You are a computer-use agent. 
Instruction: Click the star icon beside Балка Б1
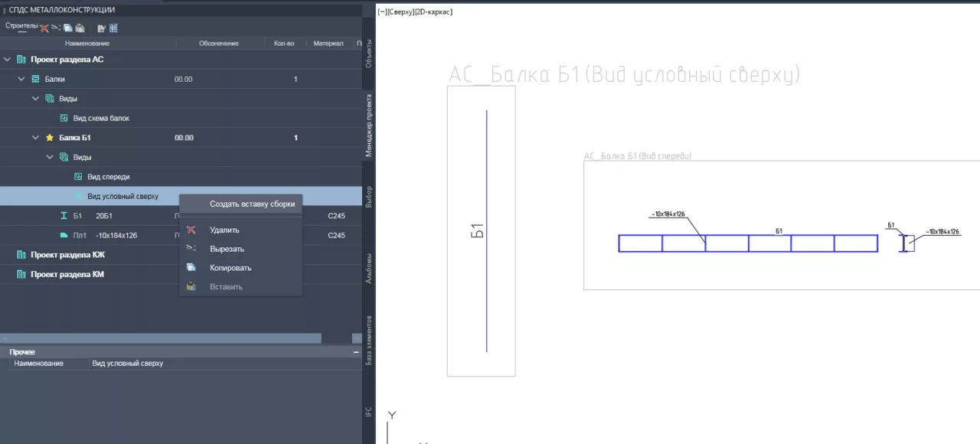[50, 138]
